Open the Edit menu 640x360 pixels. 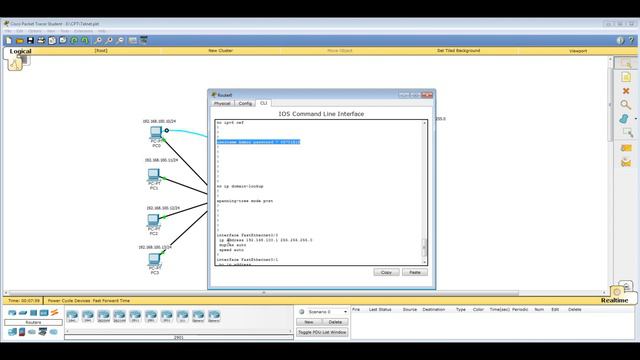pos(19,31)
